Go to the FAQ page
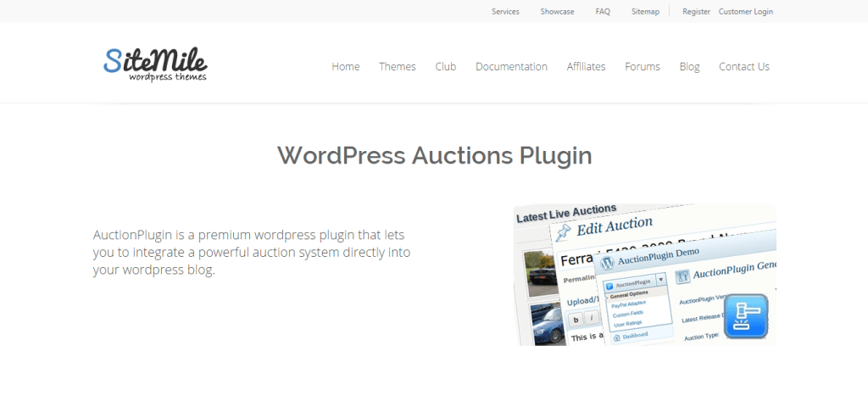This screenshot has width=868, height=418. tap(603, 12)
